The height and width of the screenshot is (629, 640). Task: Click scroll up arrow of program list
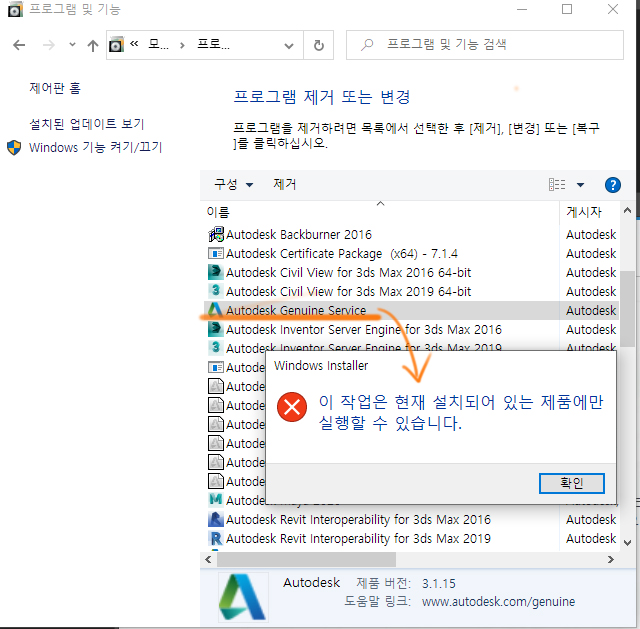(627, 211)
